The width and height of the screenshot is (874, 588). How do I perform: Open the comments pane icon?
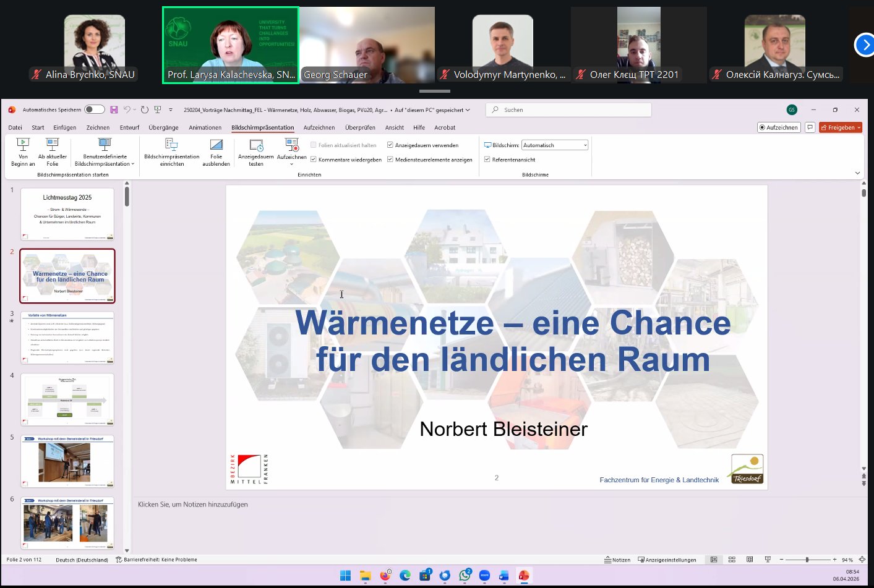pos(810,127)
